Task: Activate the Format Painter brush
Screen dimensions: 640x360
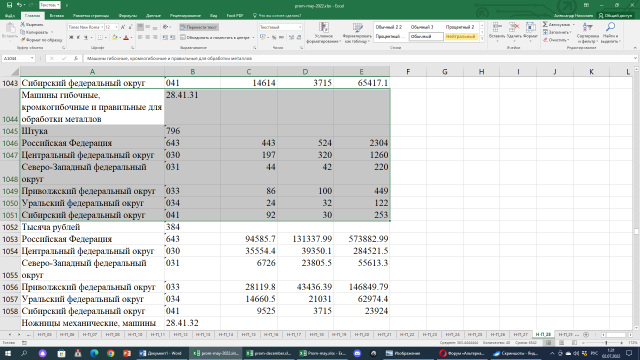Action: coord(41,40)
